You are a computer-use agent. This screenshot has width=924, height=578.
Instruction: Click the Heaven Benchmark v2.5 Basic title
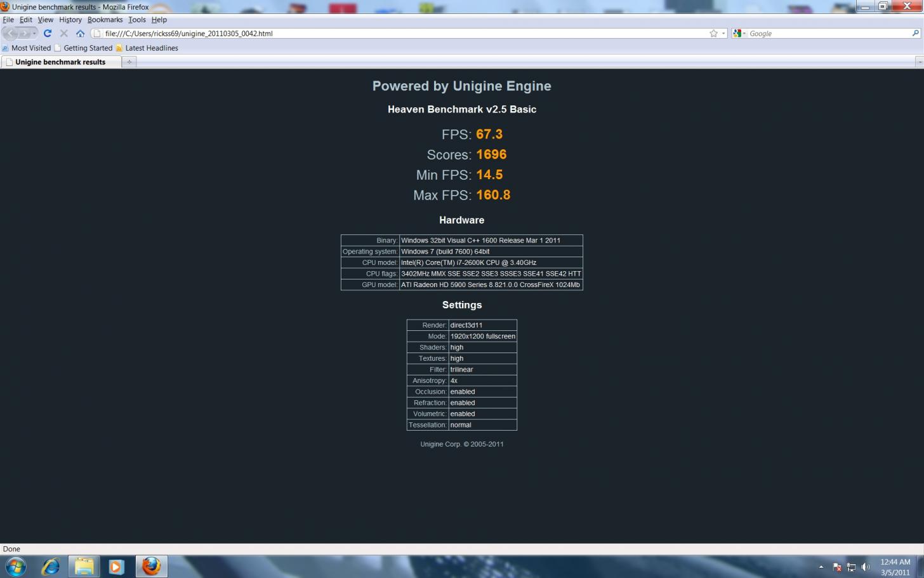[462, 109]
